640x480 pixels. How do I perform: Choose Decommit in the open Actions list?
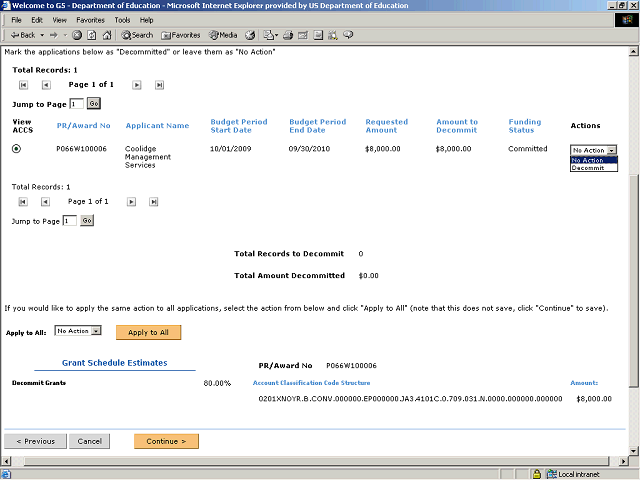point(593,168)
